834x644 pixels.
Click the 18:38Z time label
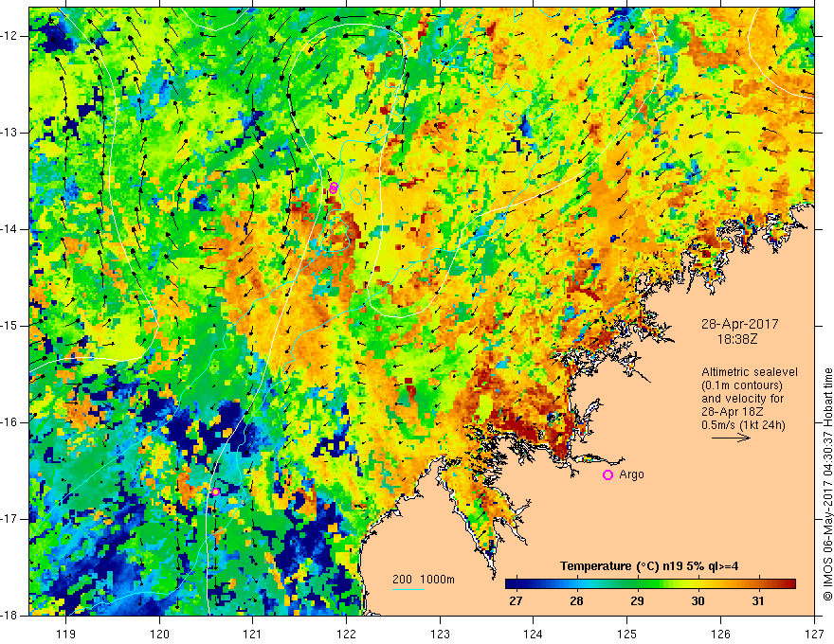pos(736,339)
